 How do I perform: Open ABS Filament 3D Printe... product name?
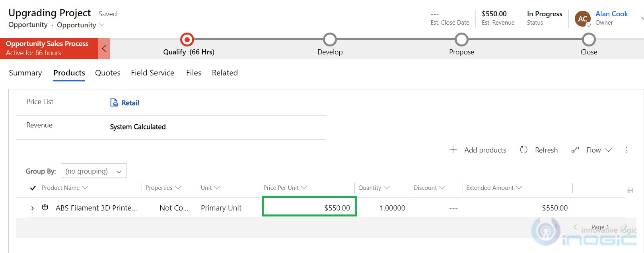(x=96, y=208)
